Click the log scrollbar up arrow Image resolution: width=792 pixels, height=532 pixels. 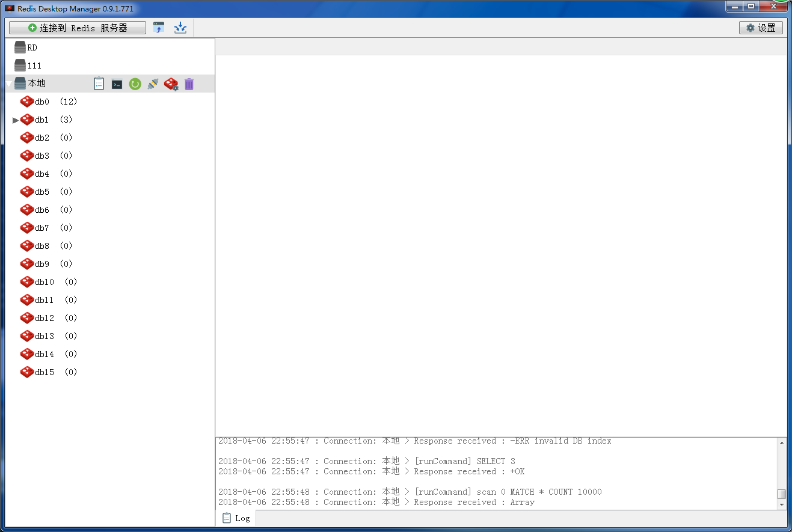click(x=782, y=443)
